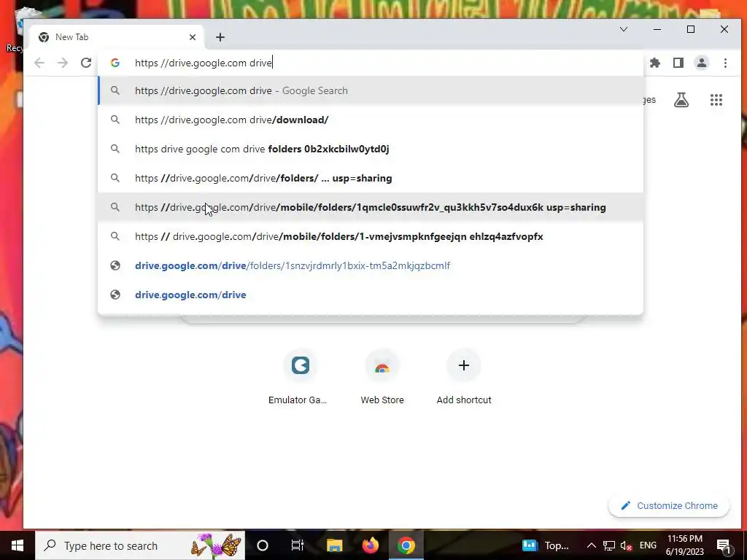Open the network tray icon
Image resolution: width=747 pixels, height=560 pixels.
coord(609,545)
